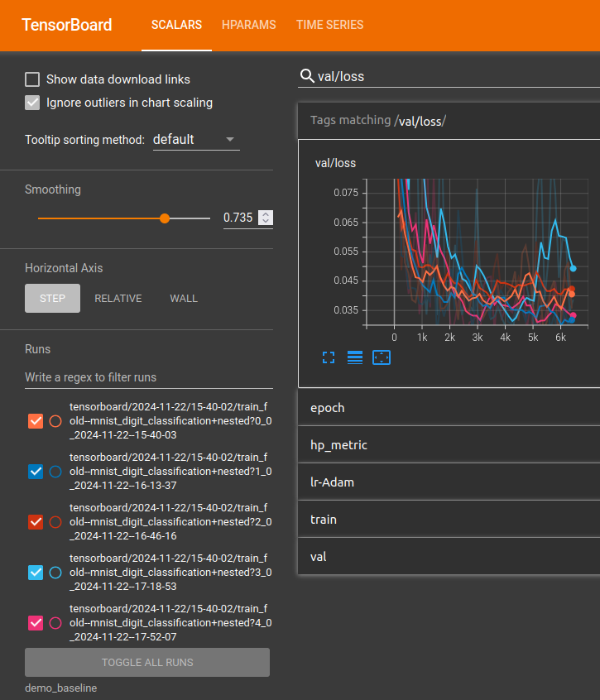Select only the nested?4_0 run circle
The image size is (600, 700).
coord(55,623)
